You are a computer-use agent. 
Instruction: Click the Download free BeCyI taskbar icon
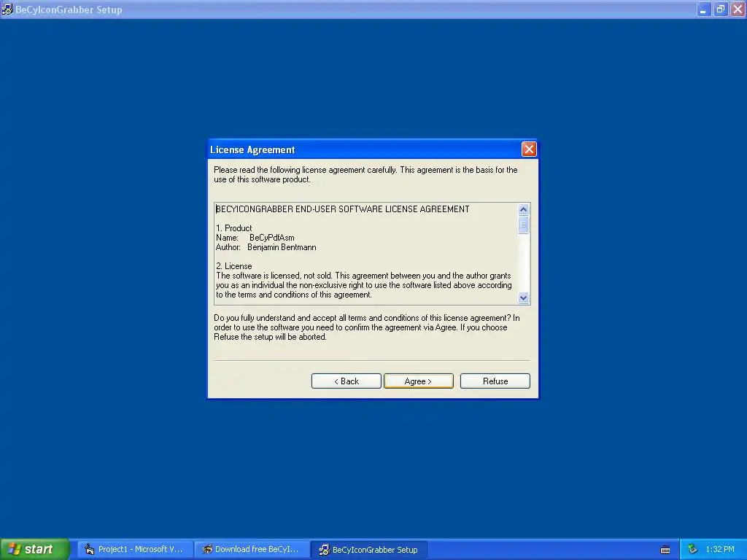pyautogui.click(x=206, y=549)
